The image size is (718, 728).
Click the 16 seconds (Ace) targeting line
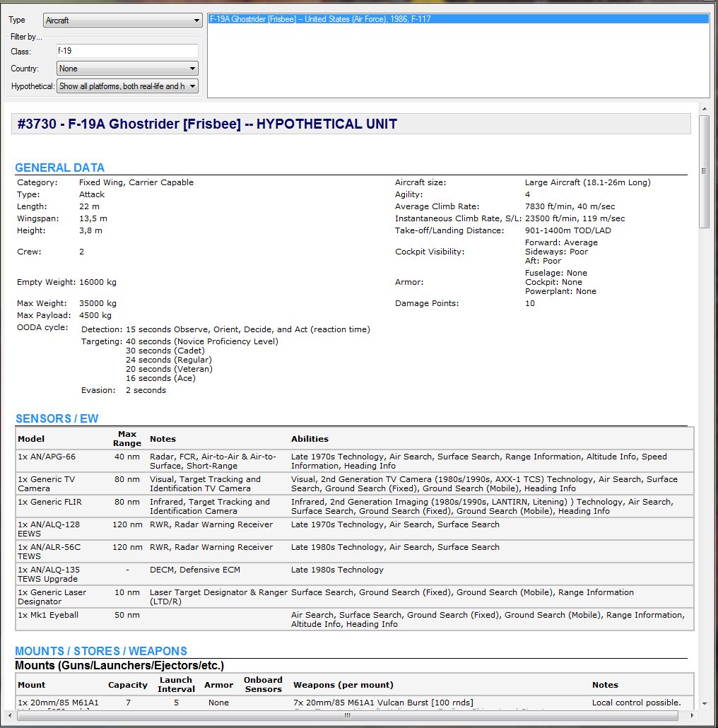(x=160, y=378)
